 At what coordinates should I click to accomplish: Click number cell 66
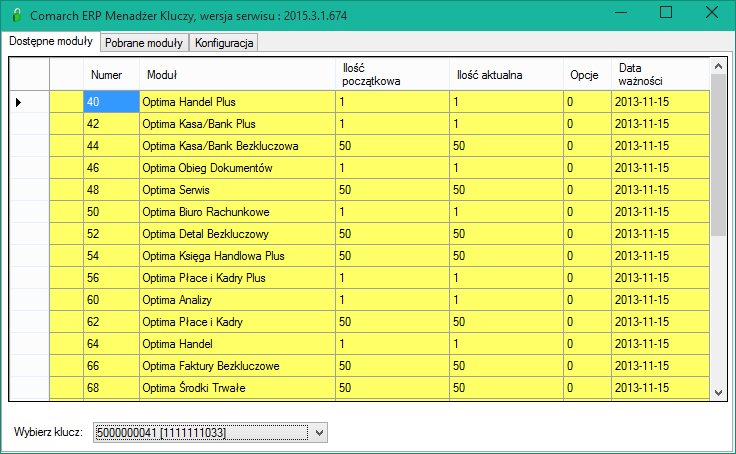(112, 366)
